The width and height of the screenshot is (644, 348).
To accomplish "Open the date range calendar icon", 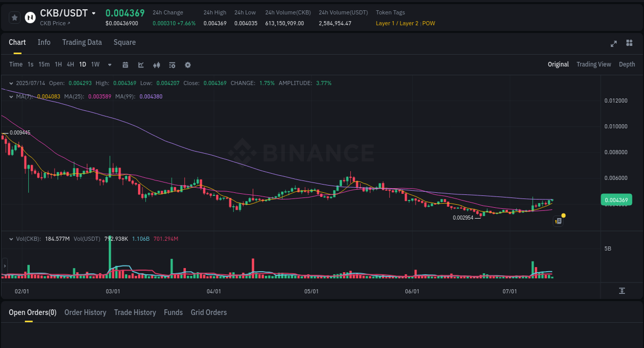I will point(125,64).
